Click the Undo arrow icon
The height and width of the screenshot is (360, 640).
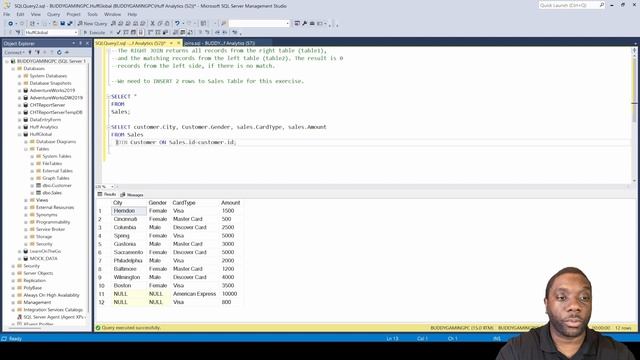pyautogui.click(x=177, y=24)
